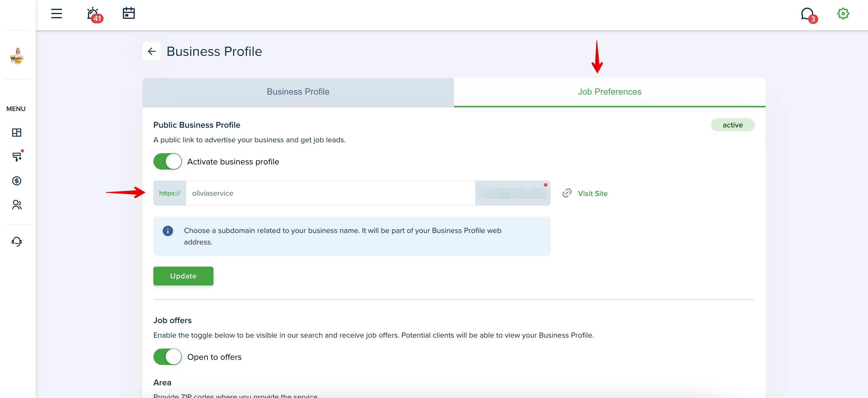The width and height of the screenshot is (868, 398).
Task: Switch to the Job Preferences tab
Action: [x=610, y=92]
